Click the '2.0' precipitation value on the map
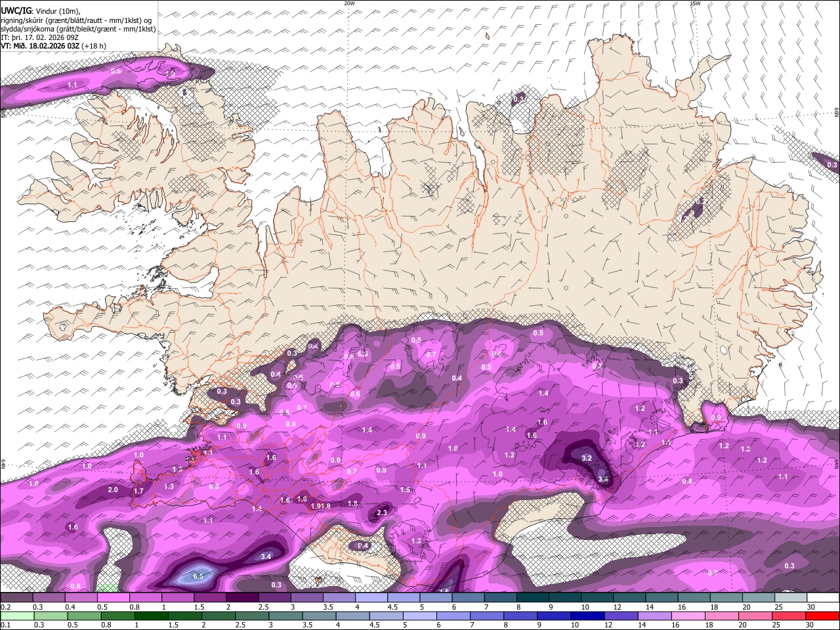Image resolution: width=840 pixels, height=630 pixels. pyautogui.click(x=113, y=490)
